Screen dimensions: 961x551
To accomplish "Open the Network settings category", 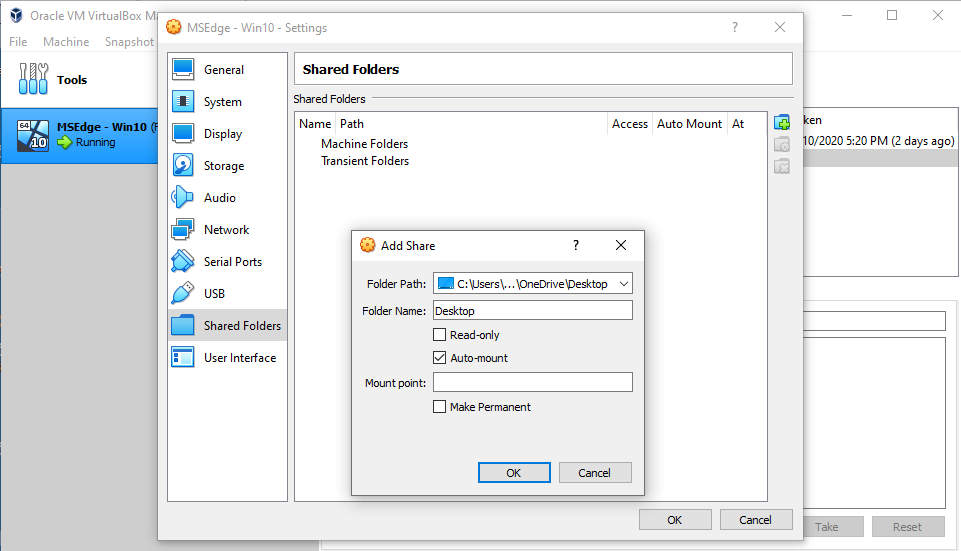I will [x=227, y=229].
